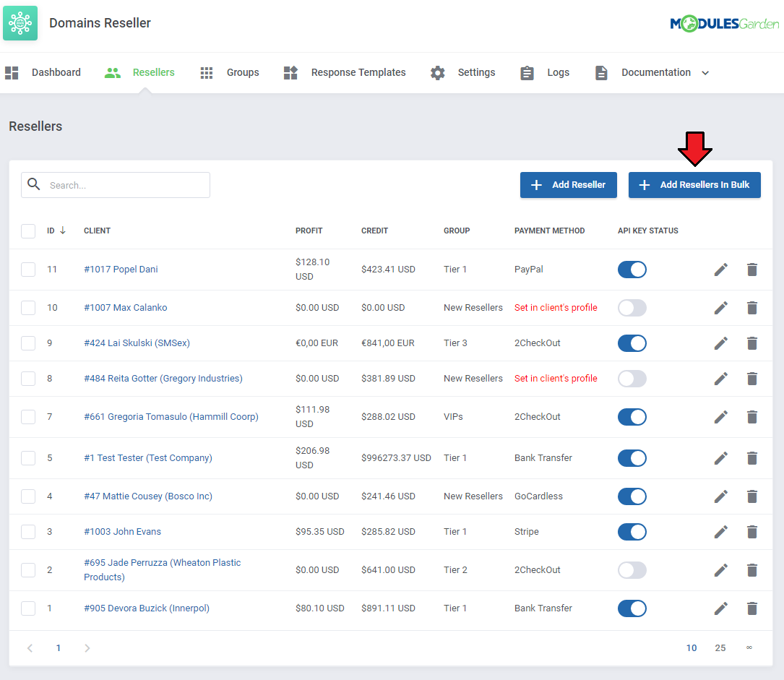This screenshot has height=680, width=784.
Task: Check the box for reseller ID 9
Action: click(28, 343)
